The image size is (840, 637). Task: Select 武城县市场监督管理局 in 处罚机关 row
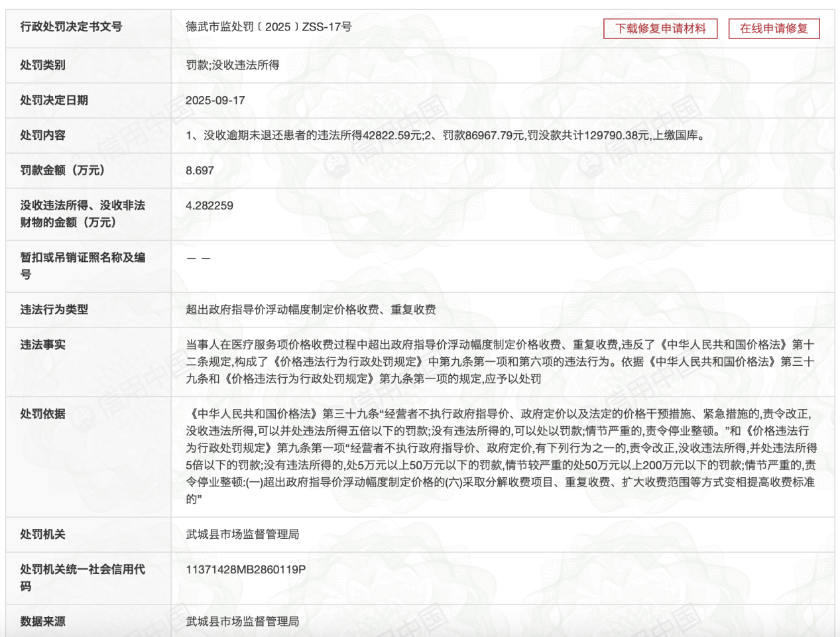[x=243, y=534]
